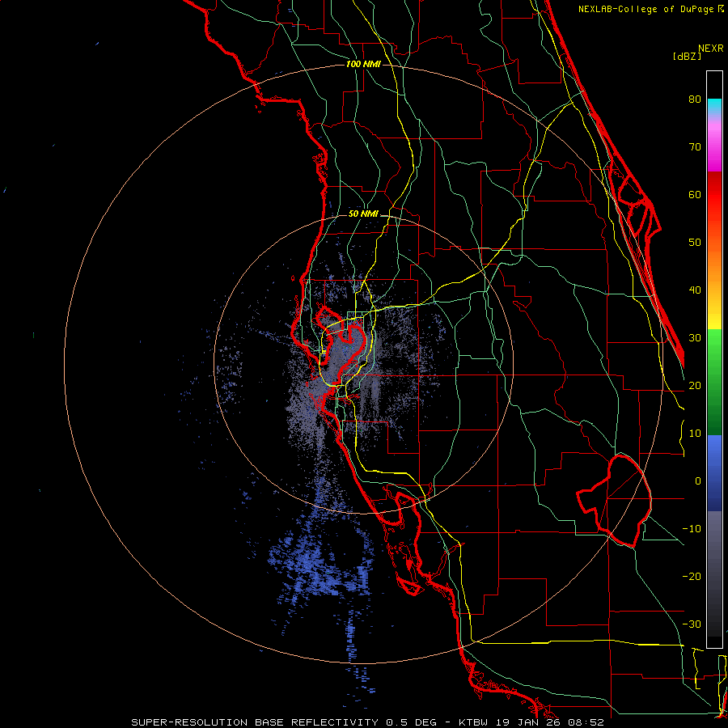Click the cyan segment atop the color bar
The image size is (728, 728).
tap(714, 104)
